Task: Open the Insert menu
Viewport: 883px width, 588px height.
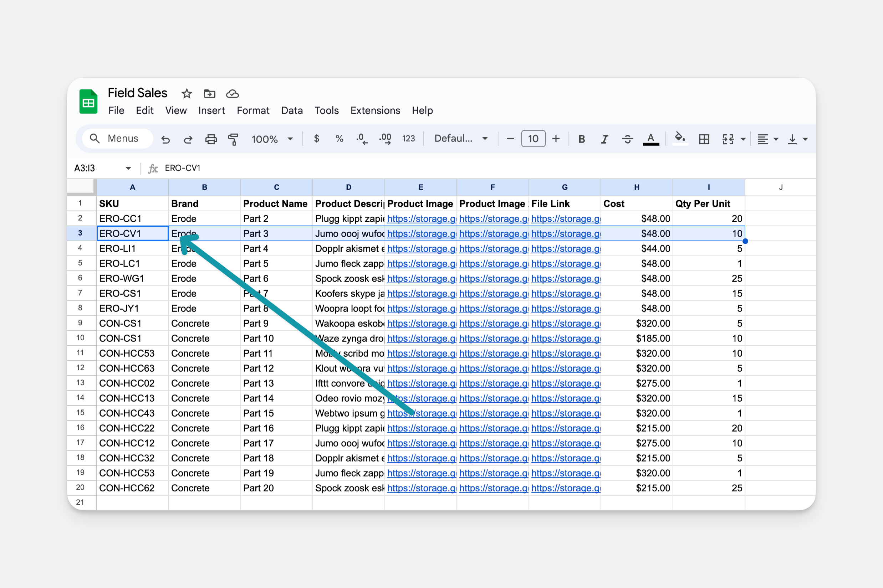Action: click(x=211, y=110)
